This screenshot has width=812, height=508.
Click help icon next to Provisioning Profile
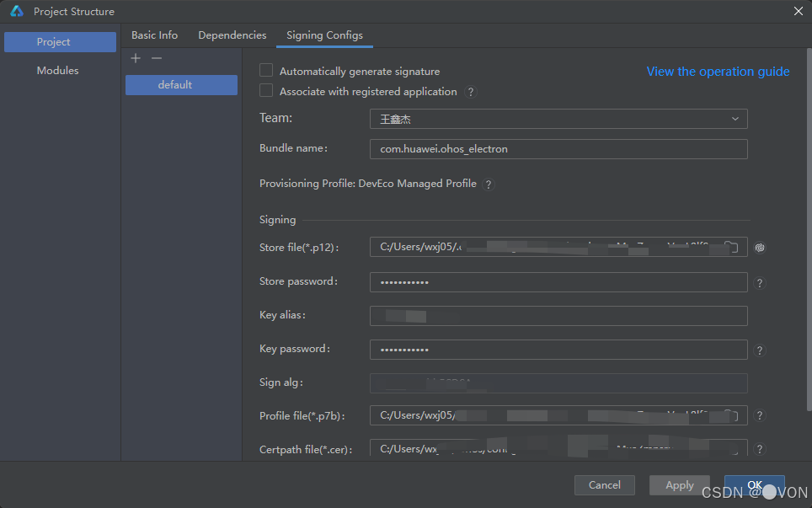pyautogui.click(x=488, y=184)
